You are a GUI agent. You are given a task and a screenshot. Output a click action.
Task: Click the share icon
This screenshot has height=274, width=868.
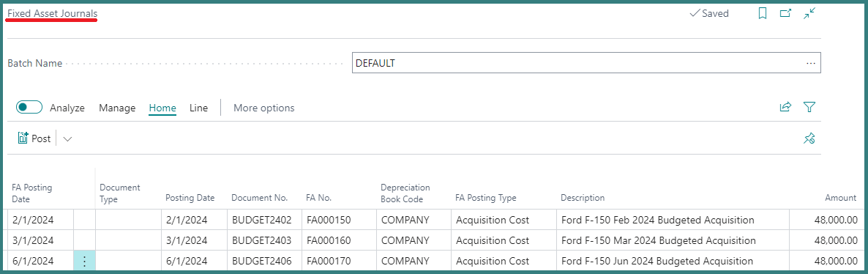[785, 107]
